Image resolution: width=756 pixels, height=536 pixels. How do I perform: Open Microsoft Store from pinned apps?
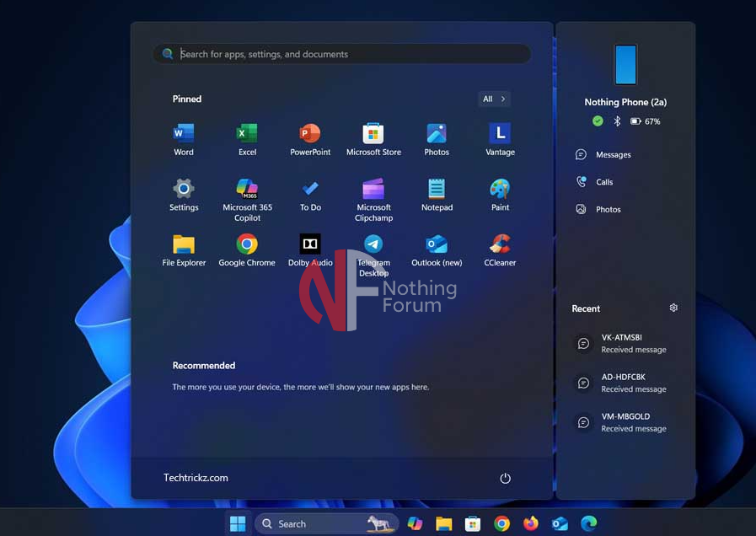click(x=373, y=139)
